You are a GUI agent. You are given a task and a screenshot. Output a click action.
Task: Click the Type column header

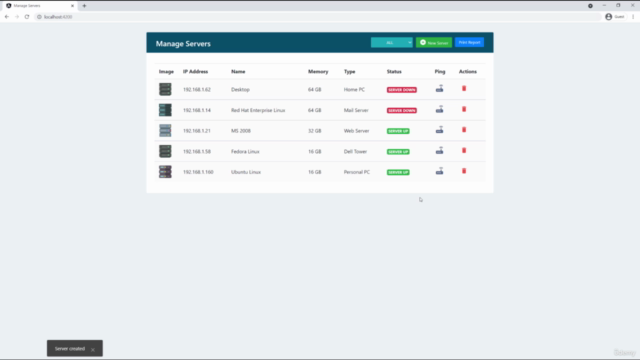point(349,71)
